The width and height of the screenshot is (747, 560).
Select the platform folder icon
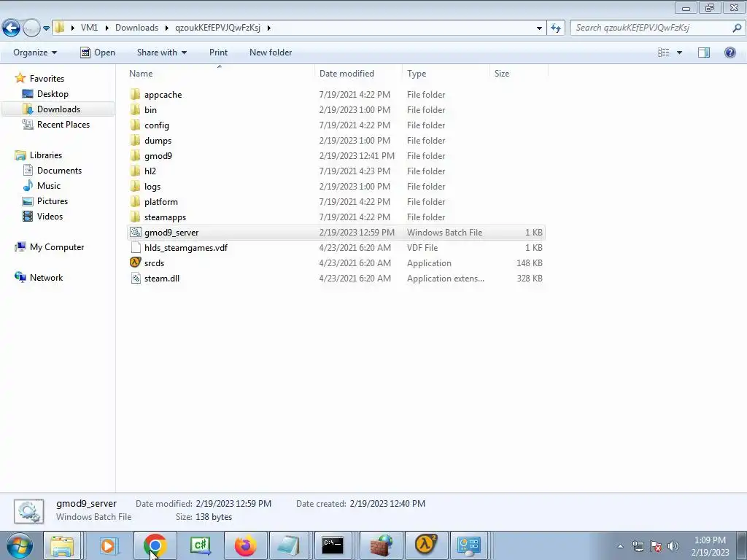pos(135,201)
